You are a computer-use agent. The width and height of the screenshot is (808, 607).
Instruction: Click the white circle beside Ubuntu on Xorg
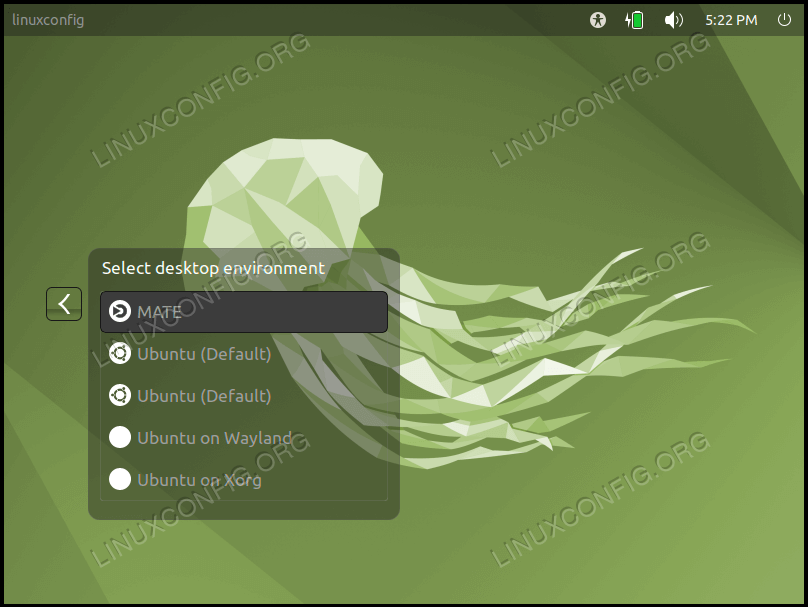[x=120, y=479]
